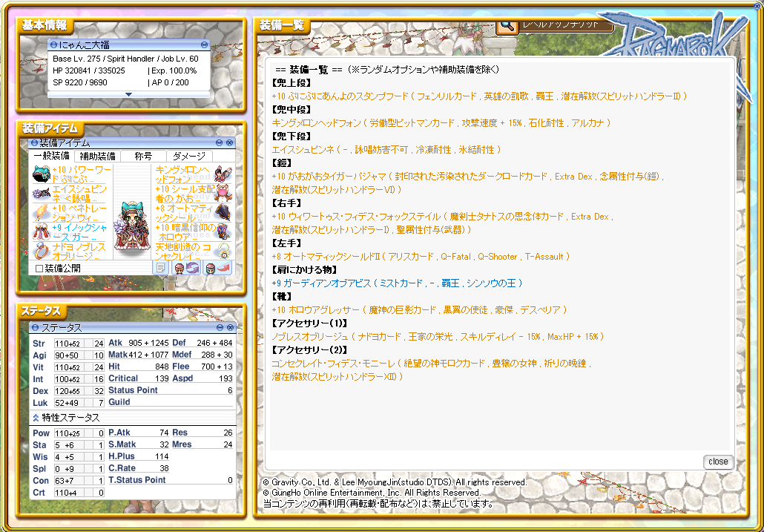The image size is (764, 532).
Task: Minimize the 装備アイテム window panel
Action: coord(219,142)
